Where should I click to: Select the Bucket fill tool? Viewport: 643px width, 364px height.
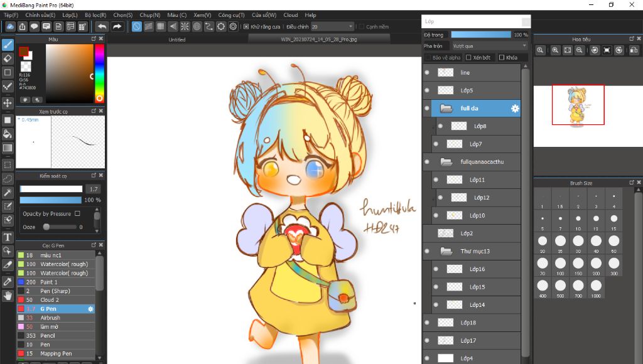click(8, 134)
